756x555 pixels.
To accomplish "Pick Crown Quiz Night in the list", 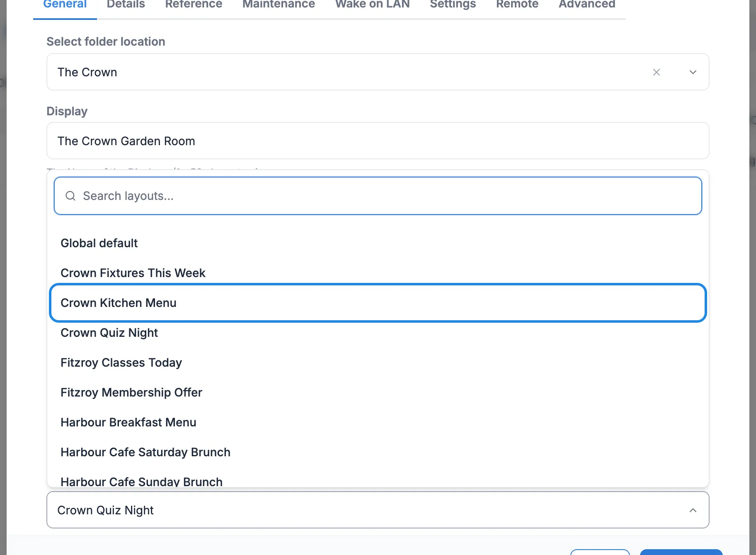I will 378,333.
